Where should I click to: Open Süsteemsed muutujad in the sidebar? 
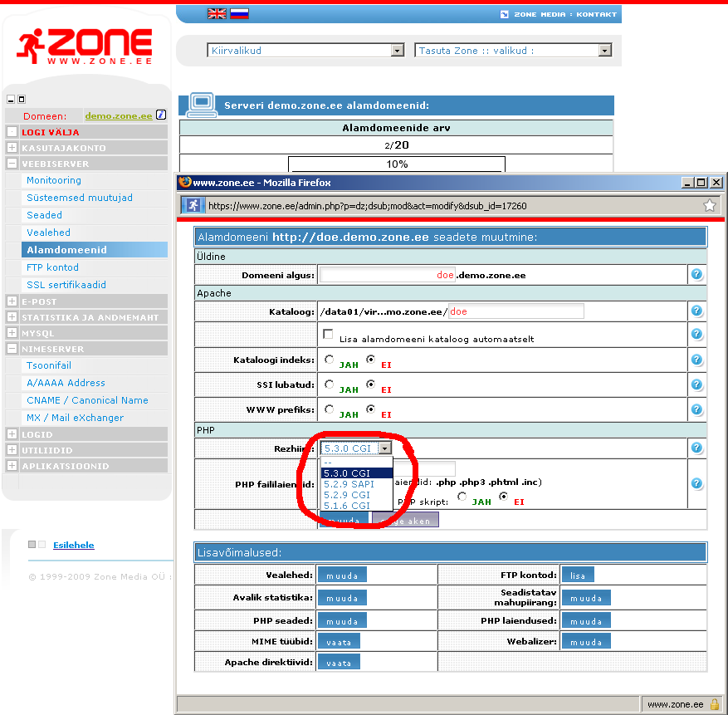(80, 198)
